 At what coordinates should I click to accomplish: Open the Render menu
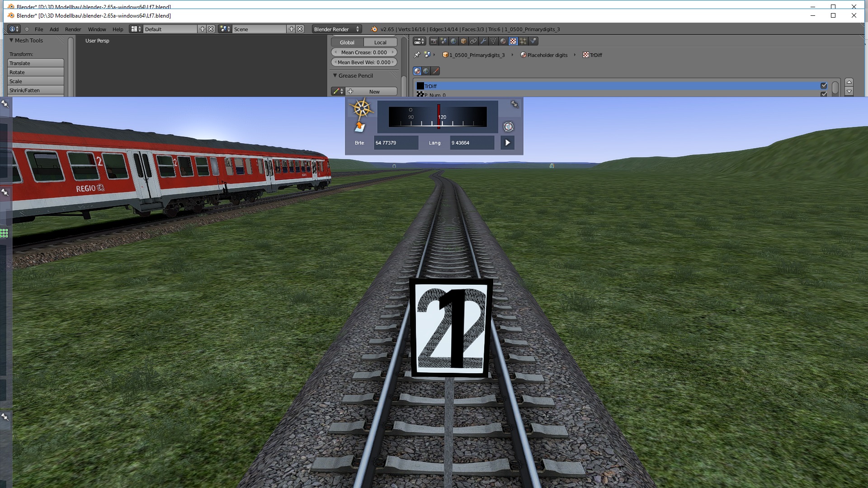pos(73,29)
